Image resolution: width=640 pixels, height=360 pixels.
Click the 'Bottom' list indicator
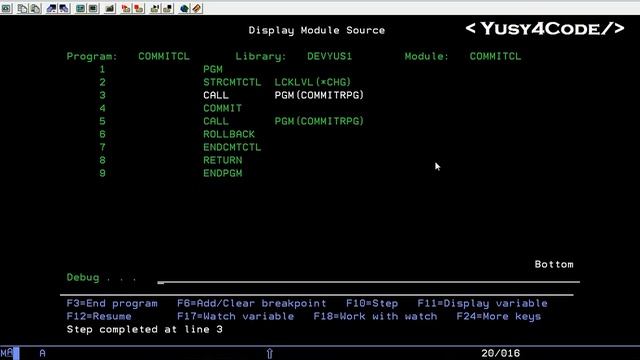click(x=554, y=264)
